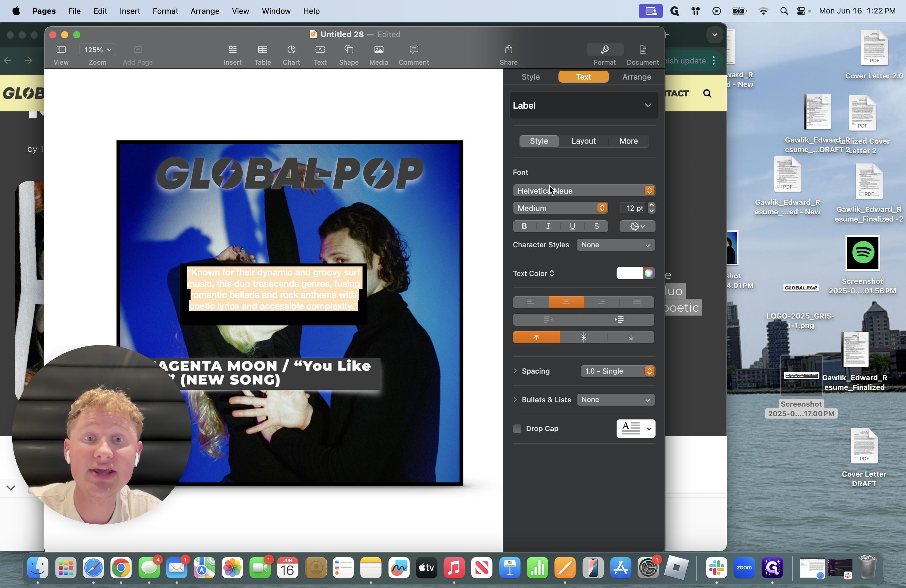Click the Media toolbar icon
Screen dimensions: 906x588
[379, 49]
